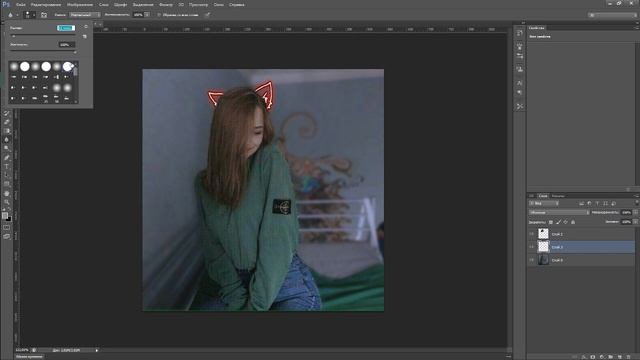Select the Dodge tool
The image size is (640, 360).
[x=7, y=148]
